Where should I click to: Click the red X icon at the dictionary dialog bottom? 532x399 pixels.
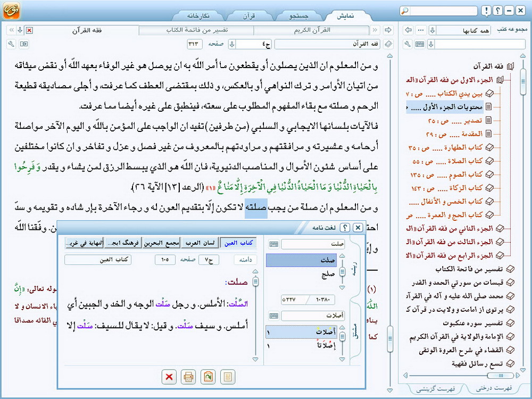pyautogui.click(x=169, y=377)
